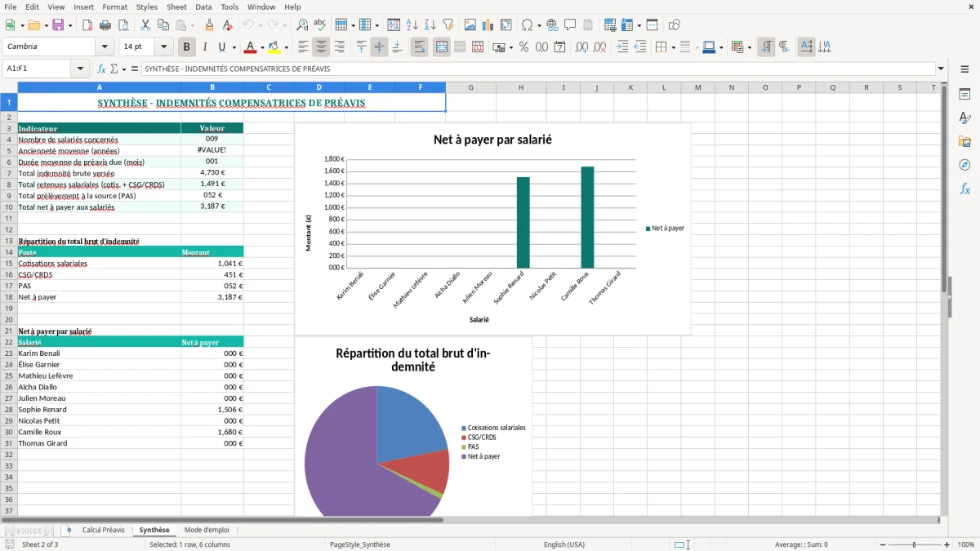
Task: Open sidebar Navigator compass icon
Action: click(x=964, y=165)
